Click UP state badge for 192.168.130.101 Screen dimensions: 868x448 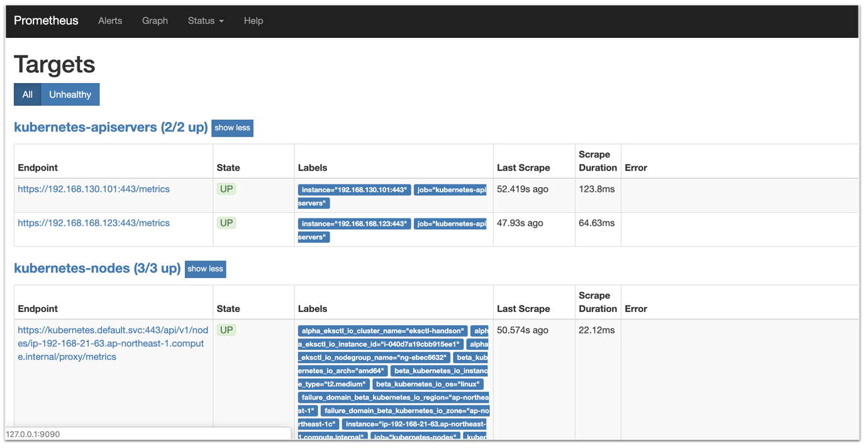pyautogui.click(x=226, y=189)
